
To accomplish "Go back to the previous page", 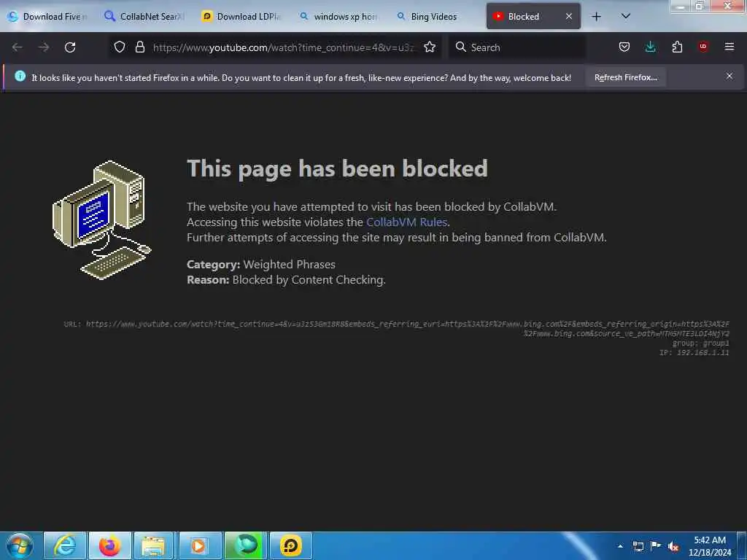I will pos(18,47).
